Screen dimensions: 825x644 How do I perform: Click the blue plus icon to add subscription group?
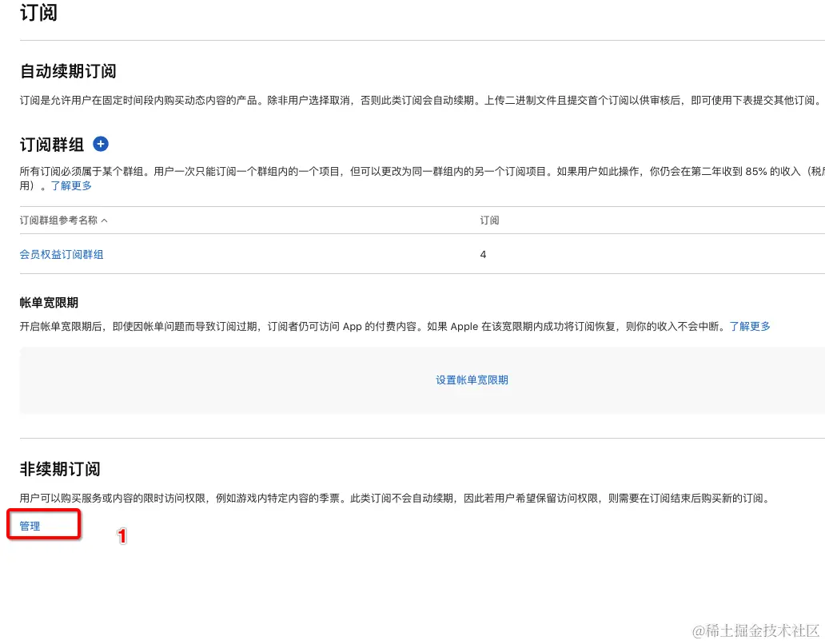click(100, 145)
